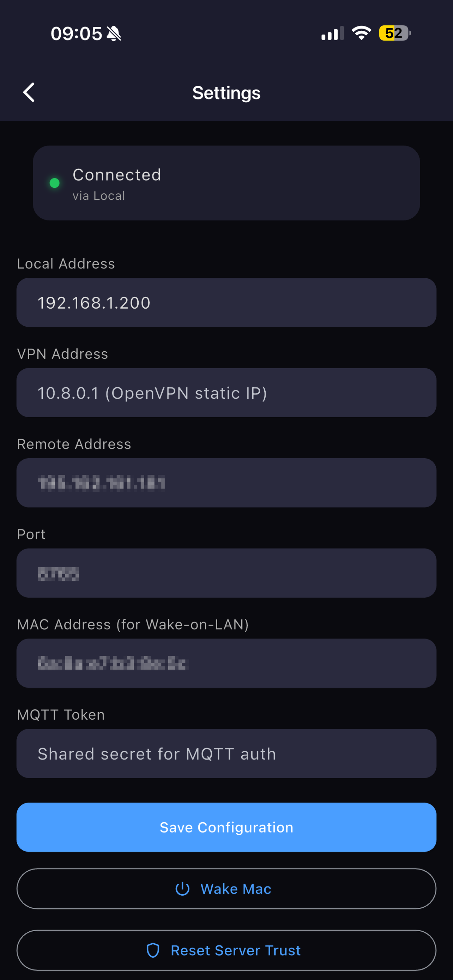This screenshot has height=980, width=453.
Task: Go back using the chevron arrow
Action: 29,92
